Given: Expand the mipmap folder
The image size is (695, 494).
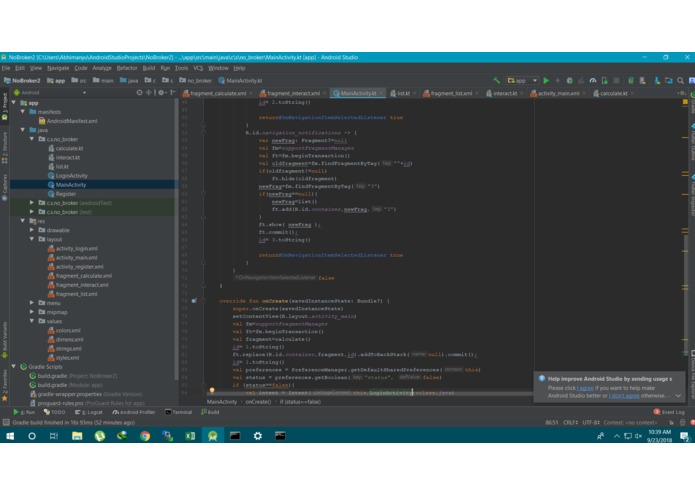Looking at the screenshot, I should pos(32,312).
